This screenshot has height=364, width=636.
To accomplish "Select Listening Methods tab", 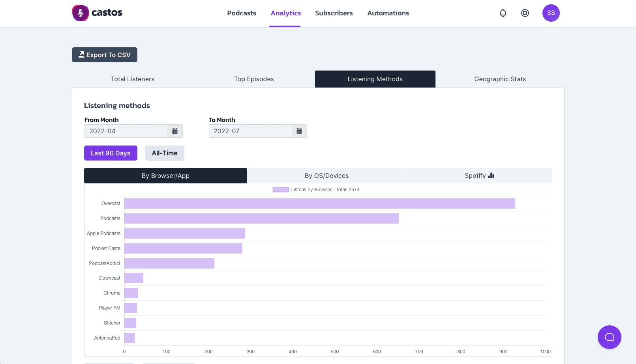I will coord(375,79).
